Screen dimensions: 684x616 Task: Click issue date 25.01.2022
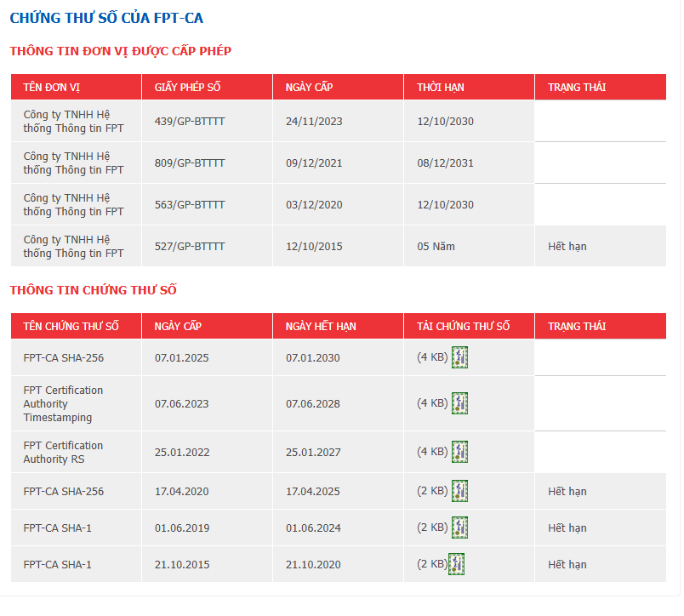(182, 452)
